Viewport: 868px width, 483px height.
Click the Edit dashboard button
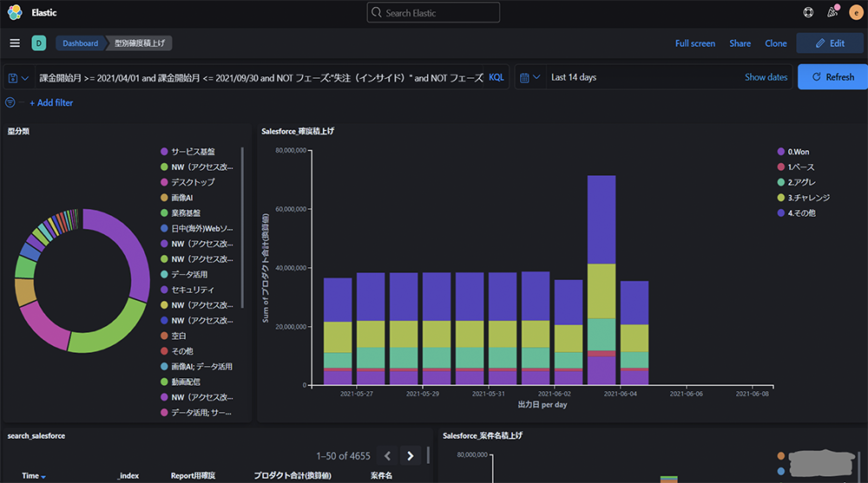pos(830,43)
